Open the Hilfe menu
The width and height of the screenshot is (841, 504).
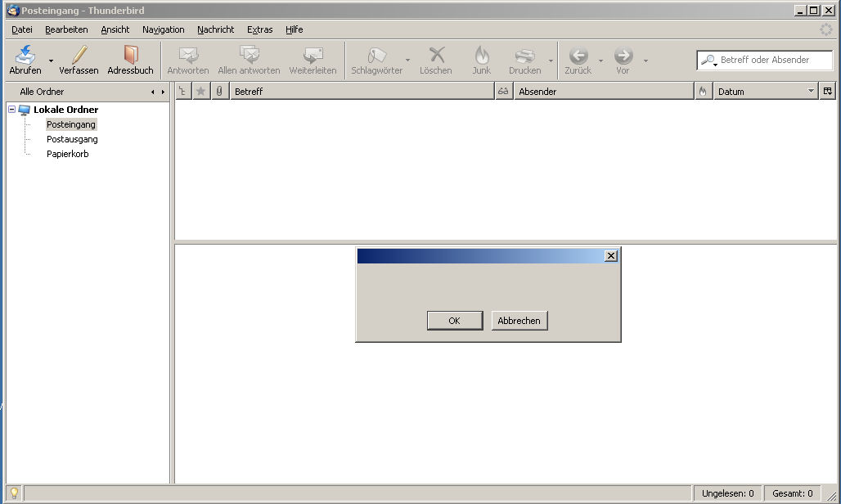pos(295,29)
